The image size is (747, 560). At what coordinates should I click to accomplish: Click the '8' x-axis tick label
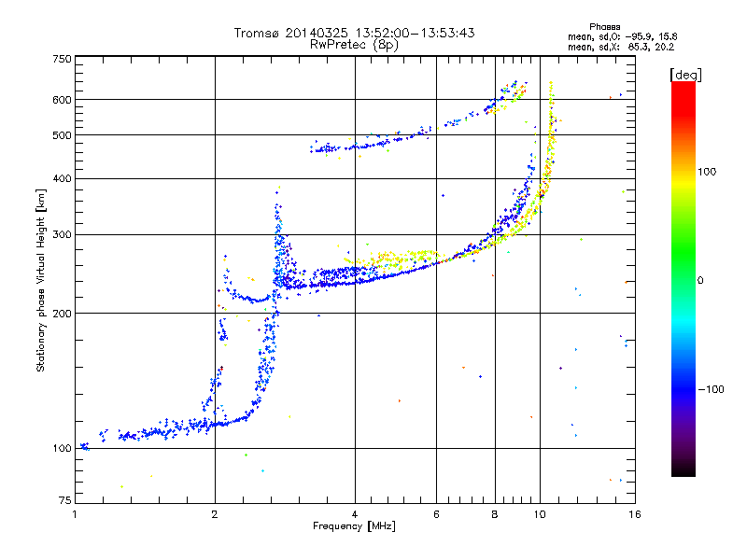[495, 514]
